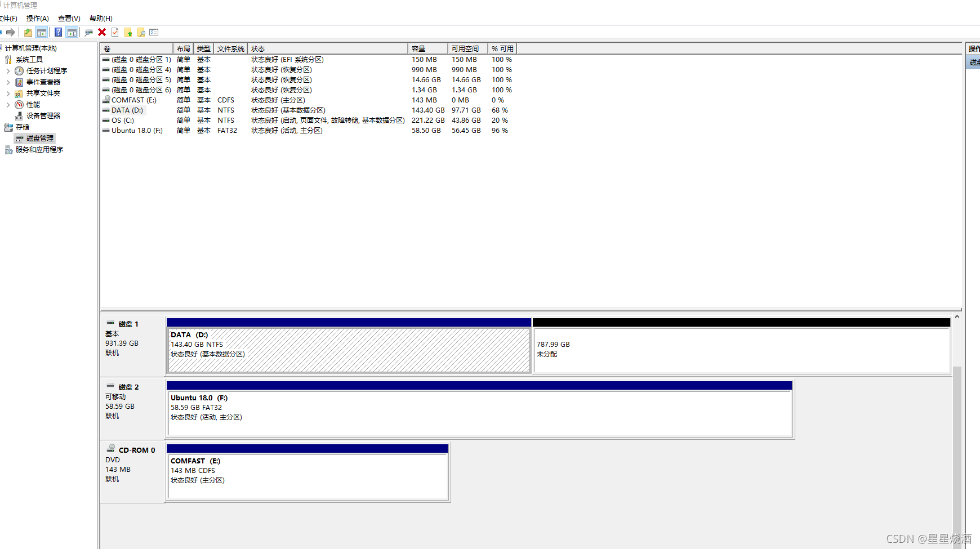Click the 143.40 GB capacity cell
The height and width of the screenshot is (549, 980).
[x=428, y=110]
